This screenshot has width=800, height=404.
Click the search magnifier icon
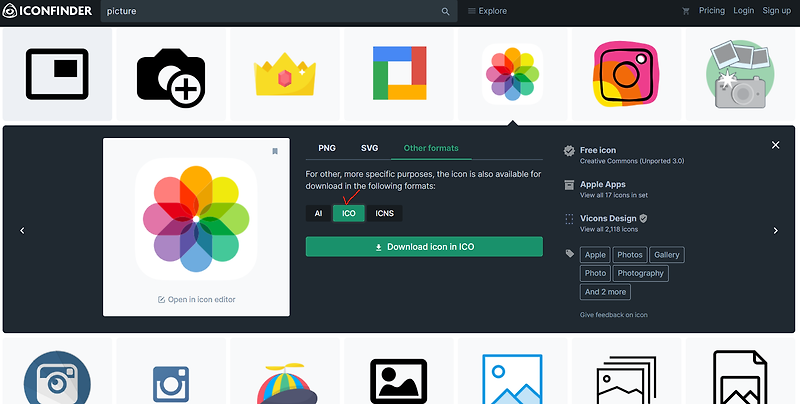pos(445,11)
